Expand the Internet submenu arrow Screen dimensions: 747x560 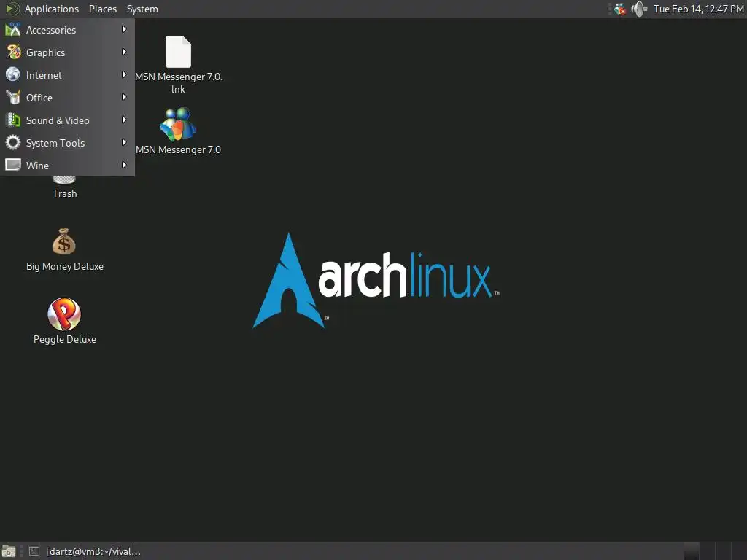(x=124, y=75)
